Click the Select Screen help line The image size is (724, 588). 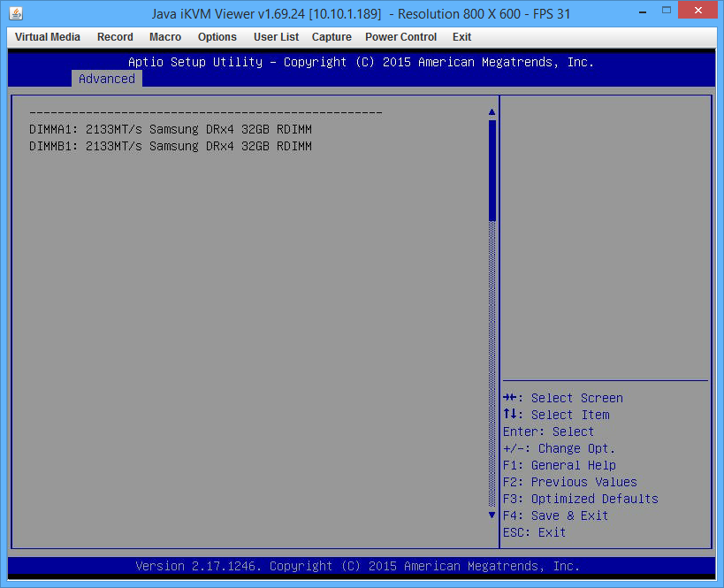563,398
